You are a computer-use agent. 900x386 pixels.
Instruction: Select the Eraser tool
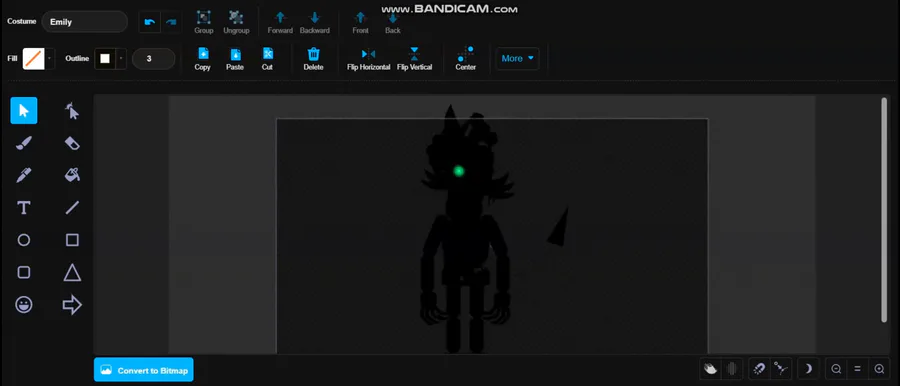tap(72, 143)
